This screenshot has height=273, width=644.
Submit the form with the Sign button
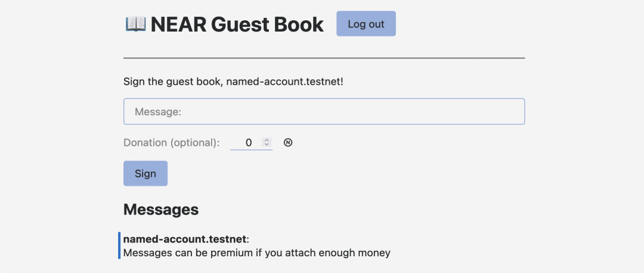(145, 173)
